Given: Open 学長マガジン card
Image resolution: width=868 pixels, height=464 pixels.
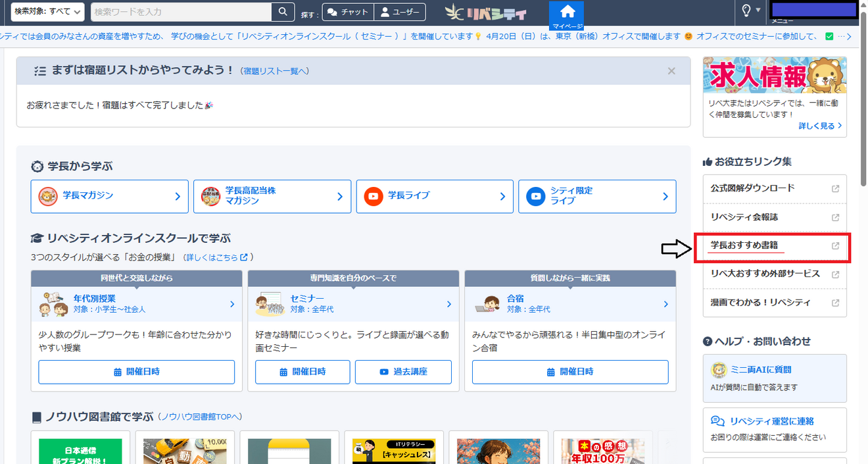Looking at the screenshot, I should pos(109,196).
